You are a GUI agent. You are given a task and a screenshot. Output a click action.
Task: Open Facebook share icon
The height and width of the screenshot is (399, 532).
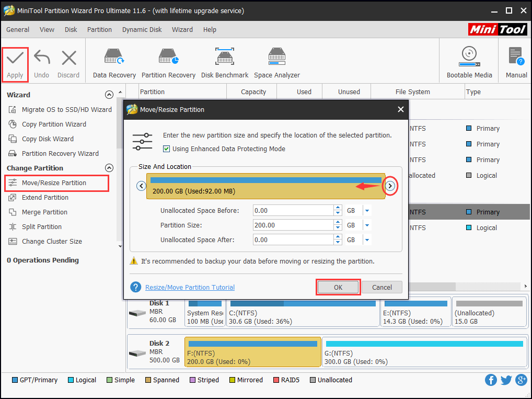pyautogui.click(x=491, y=380)
